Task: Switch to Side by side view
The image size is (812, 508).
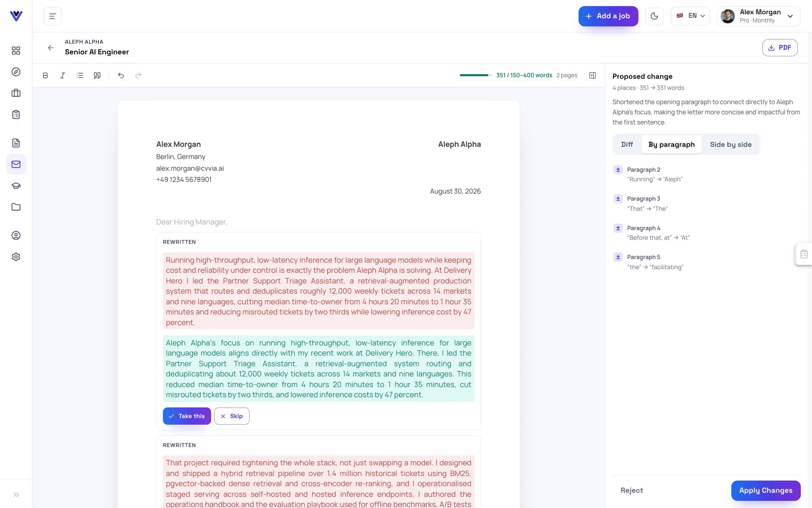Action: tap(731, 145)
